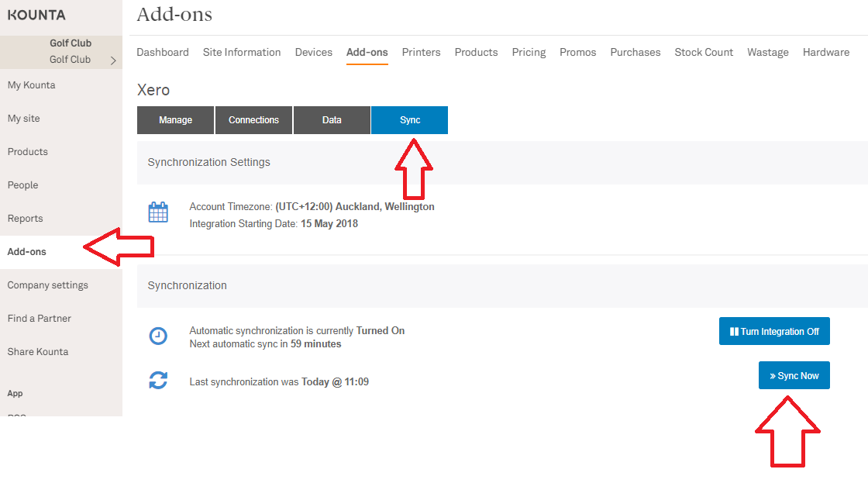Click the 15 May 2018 starting date

329,224
